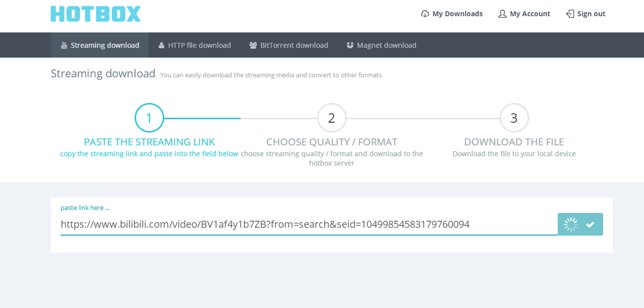
Task: Click PASTE THE STREAMING LINK heading
Action: point(149,142)
